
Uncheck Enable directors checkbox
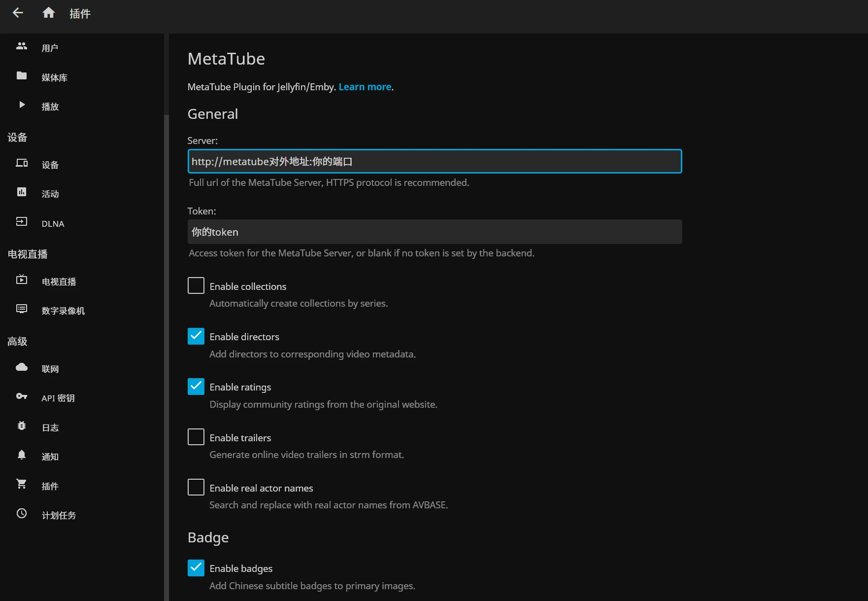(196, 336)
